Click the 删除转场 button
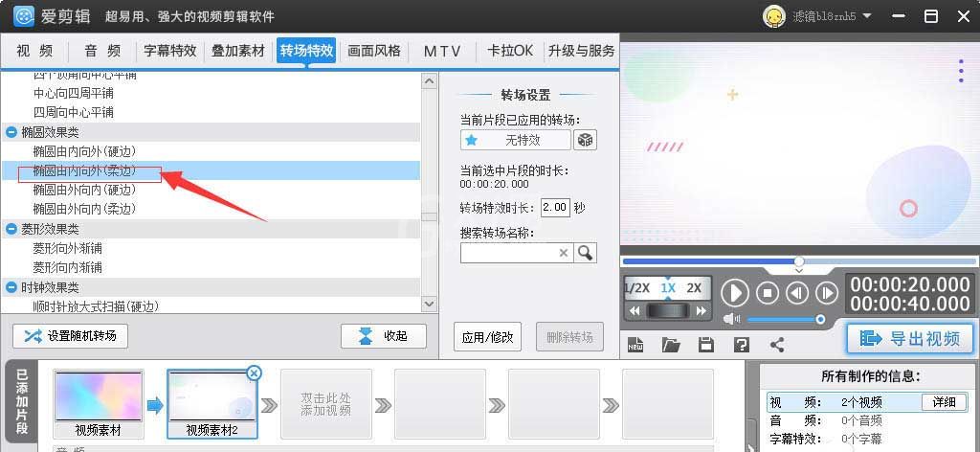This screenshot has width=980, height=452. (569, 337)
